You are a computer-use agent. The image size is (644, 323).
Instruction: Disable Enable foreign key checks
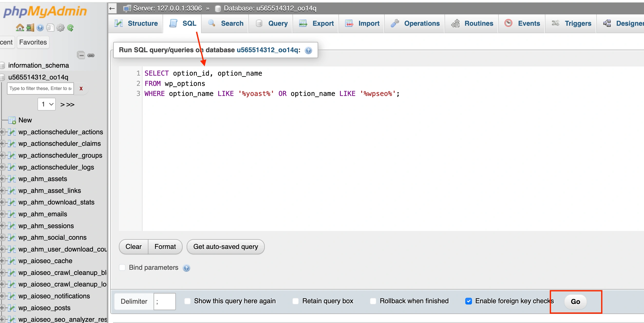pyautogui.click(x=469, y=301)
